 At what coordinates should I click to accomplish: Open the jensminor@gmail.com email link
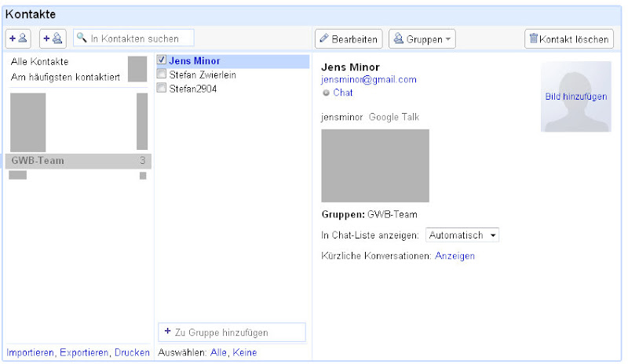pyautogui.click(x=368, y=80)
